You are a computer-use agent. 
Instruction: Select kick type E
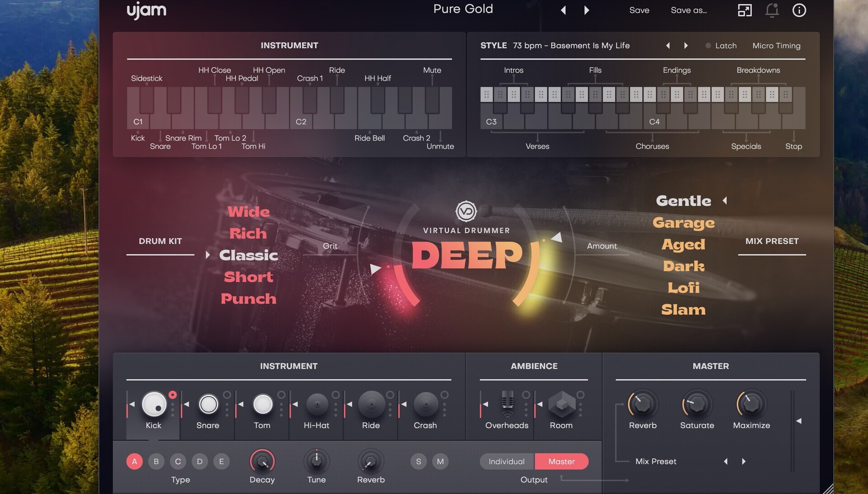click(221, 461)
